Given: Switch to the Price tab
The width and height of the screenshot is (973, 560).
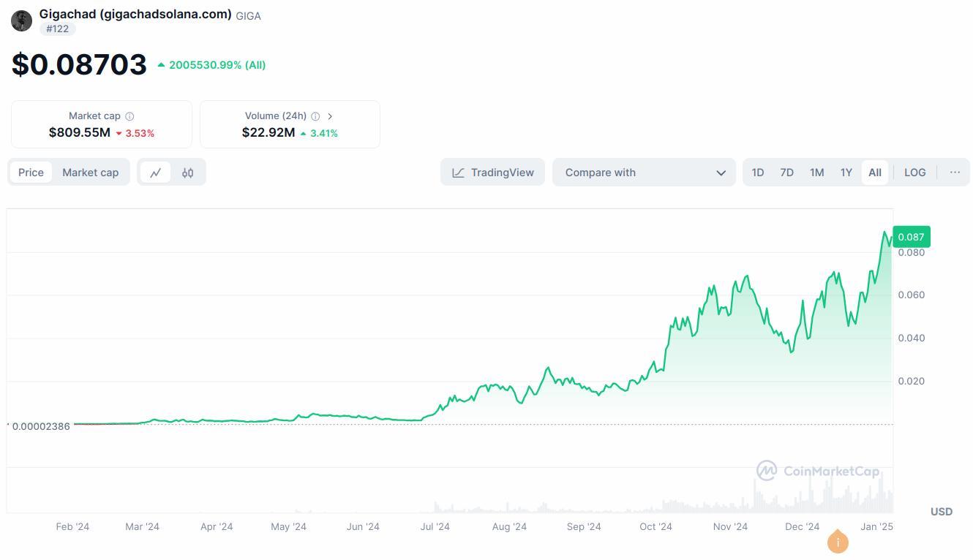Looking at the screenshot, I should 31,172.
